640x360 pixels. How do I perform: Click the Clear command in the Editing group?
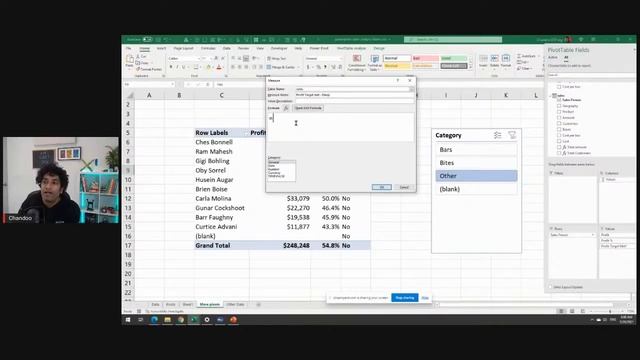525,68
